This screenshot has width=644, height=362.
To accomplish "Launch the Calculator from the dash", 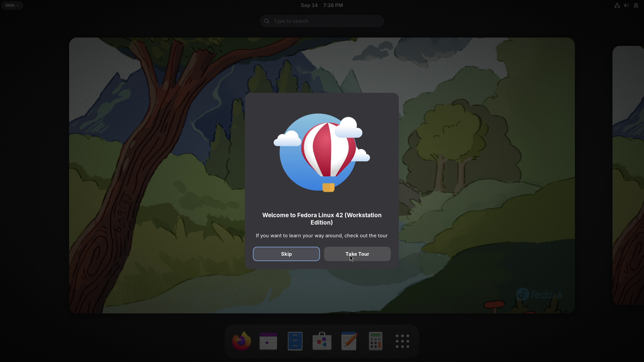I will coord(376,341).
